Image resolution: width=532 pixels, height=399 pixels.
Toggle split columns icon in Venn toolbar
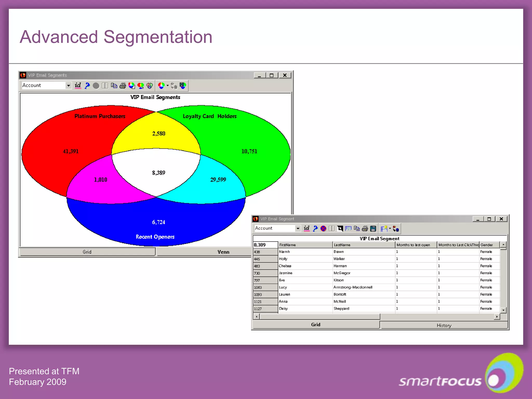(x=105, y=85)
